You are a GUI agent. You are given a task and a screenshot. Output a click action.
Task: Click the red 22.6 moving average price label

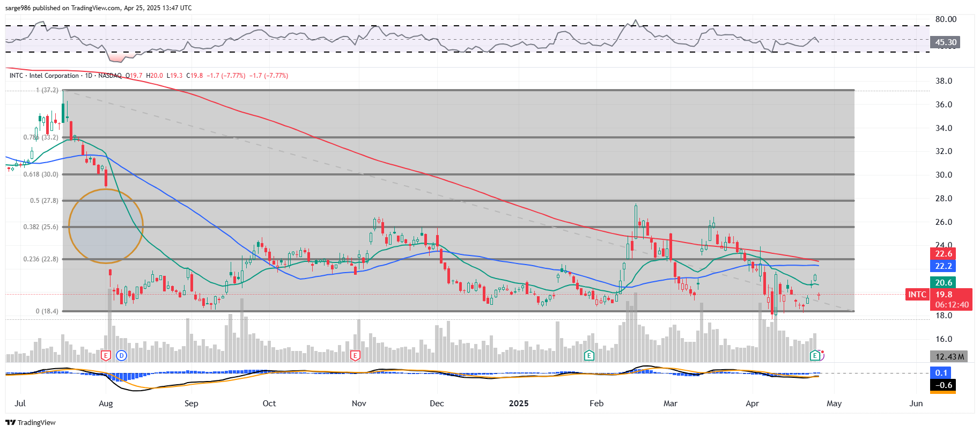(944, 254)
